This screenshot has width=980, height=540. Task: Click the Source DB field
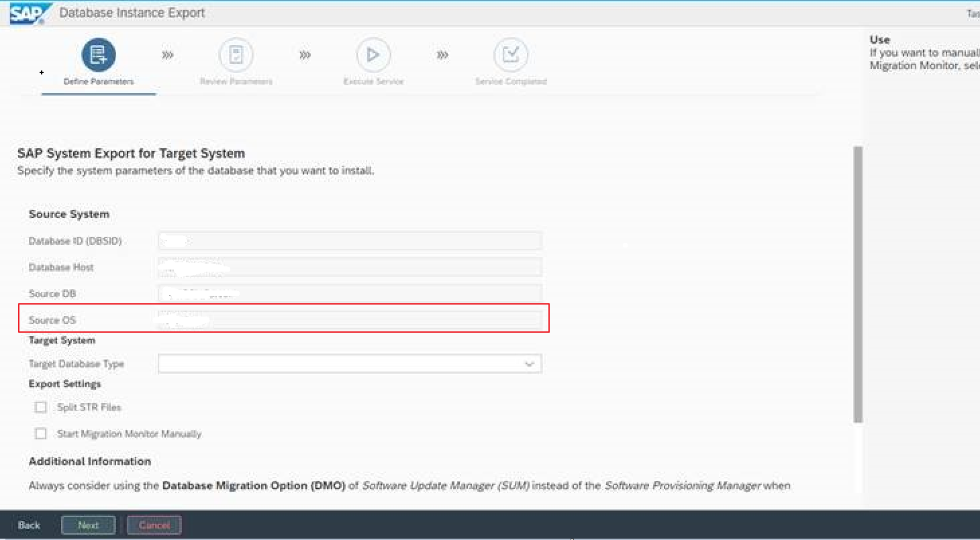tap(350, 293)
